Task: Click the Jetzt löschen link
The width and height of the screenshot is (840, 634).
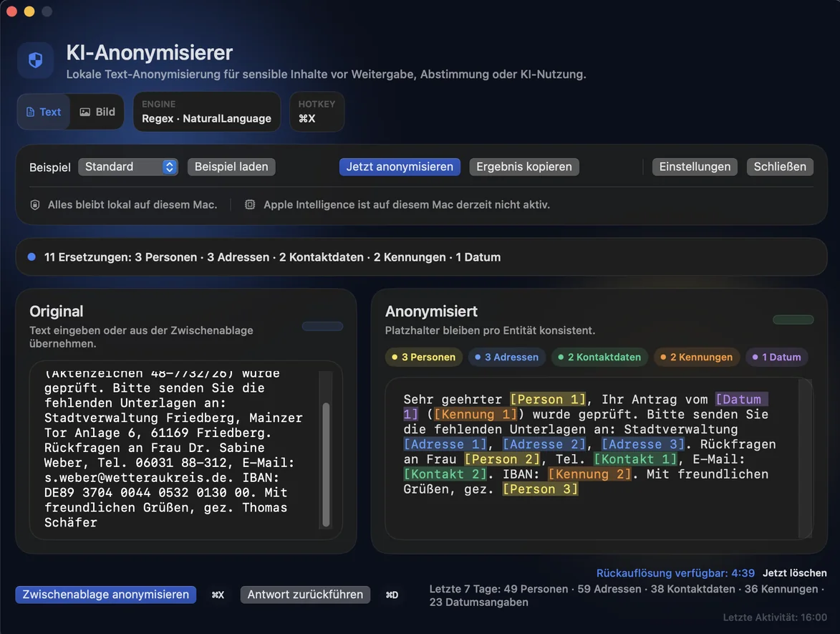Action: tap(794, 573)
